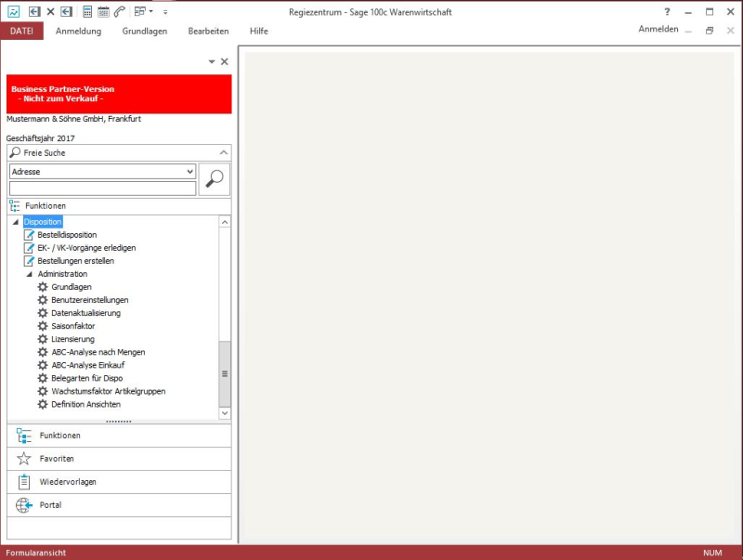Screen dimensions: 743x560
Task: Click the tree's vertical scrollbar thumb
Action: [225, 373]
